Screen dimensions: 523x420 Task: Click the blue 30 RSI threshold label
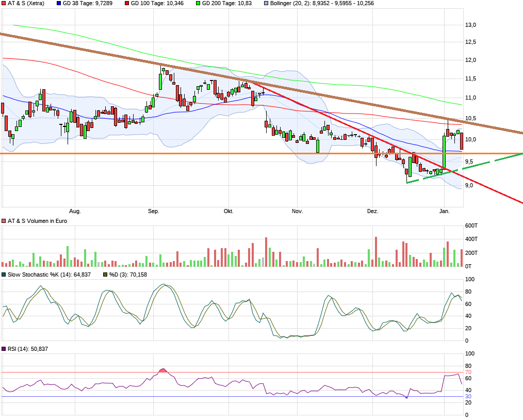[468, 397]
